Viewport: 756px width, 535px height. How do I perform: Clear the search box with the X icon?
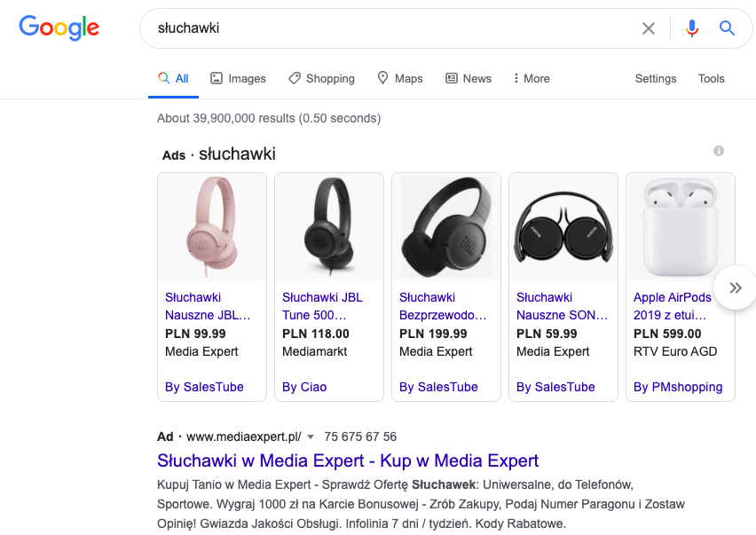click(x=649, y=28)
